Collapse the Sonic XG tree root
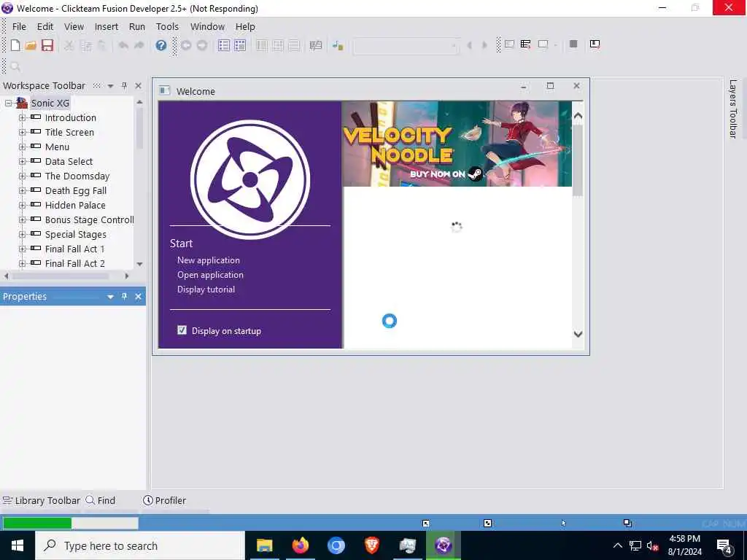 pyautogui.click(x=8, y=103)
